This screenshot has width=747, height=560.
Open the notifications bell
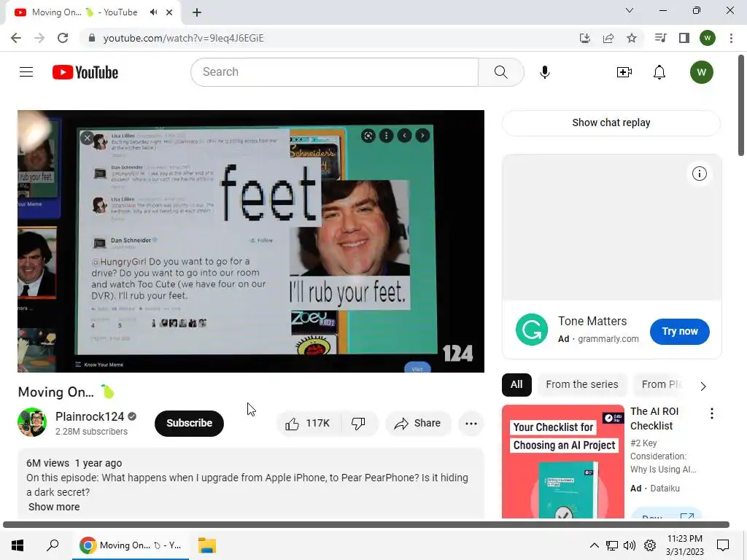tap(659, 72)
